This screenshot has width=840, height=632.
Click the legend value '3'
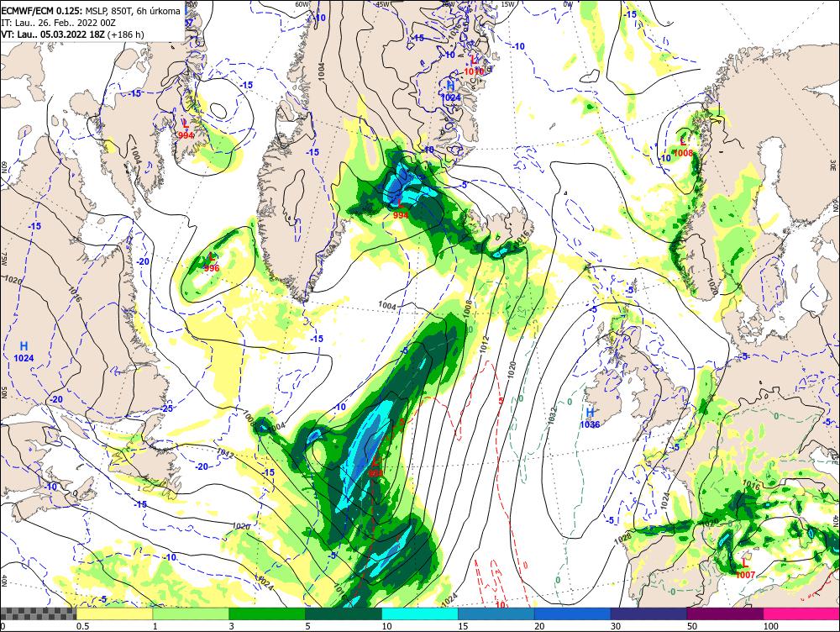tap(232, 626)
